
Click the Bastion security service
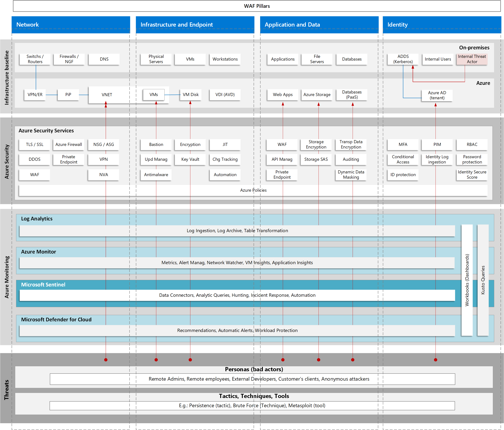click(156, 144)
